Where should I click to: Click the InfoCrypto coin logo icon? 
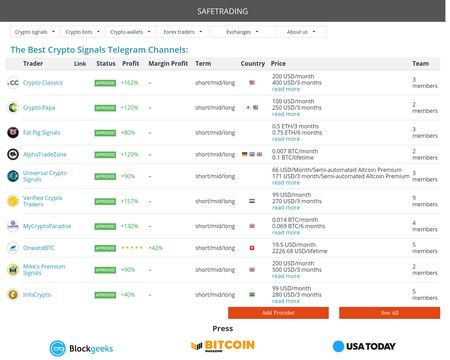coord(13,294)
